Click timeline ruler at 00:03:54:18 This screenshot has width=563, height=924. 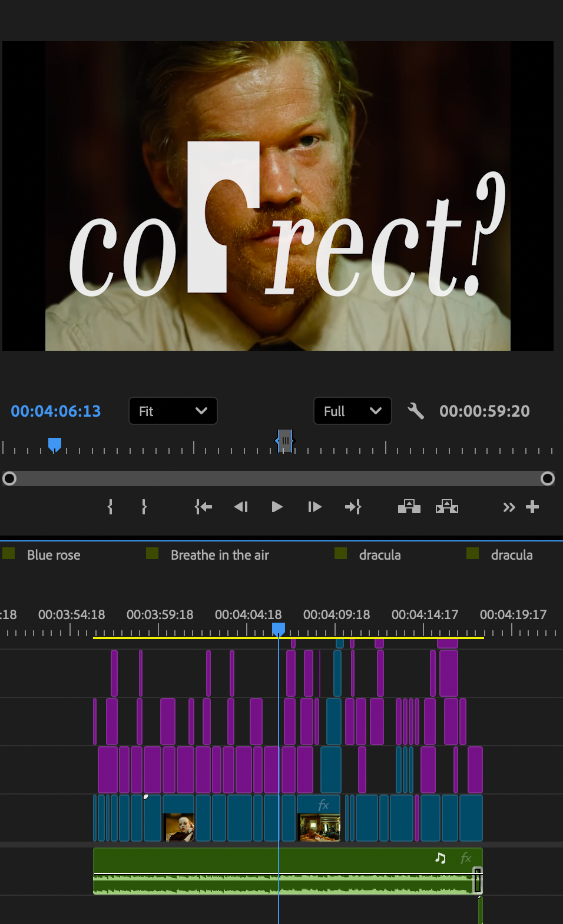pyautogui.click(x=71, y=614)
